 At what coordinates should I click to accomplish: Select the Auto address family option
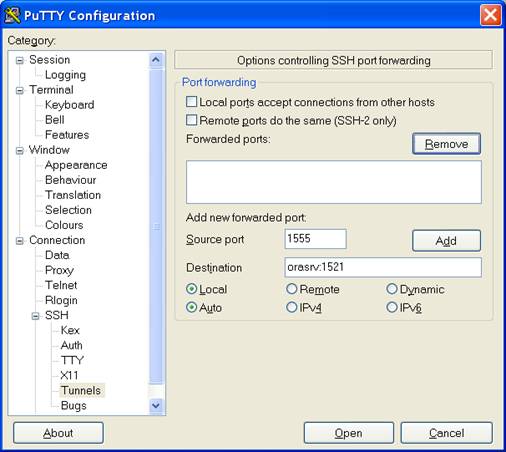pyautogui.click(x=191, y=307)
